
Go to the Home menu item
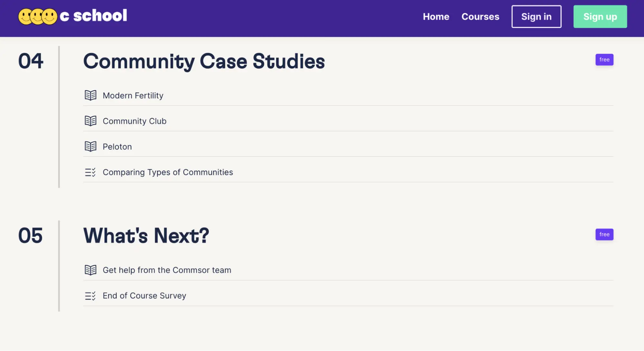(436, 17)
